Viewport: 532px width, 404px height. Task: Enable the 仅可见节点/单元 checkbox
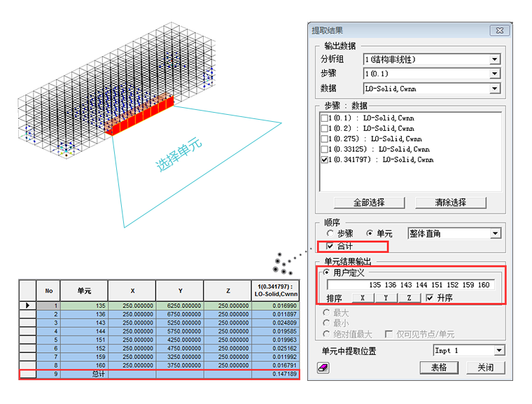pyautogui.click(x=388, y=334)
